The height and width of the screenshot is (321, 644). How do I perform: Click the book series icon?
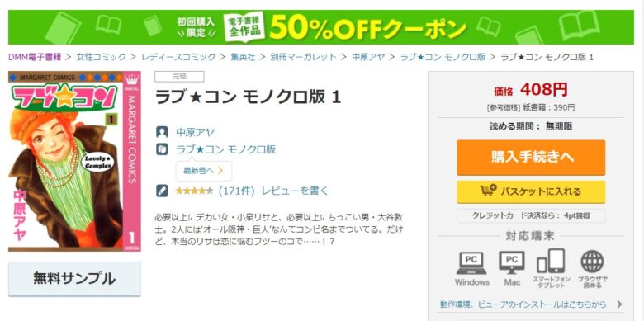click(x=162, y=149)
